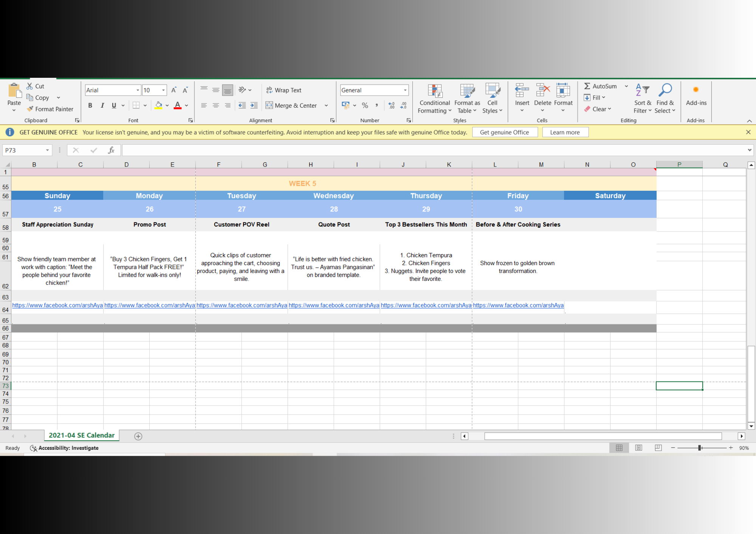Open font name dropdown Arial
The width and height of the screenshot is (756, 534).
[x=138, y=90]
